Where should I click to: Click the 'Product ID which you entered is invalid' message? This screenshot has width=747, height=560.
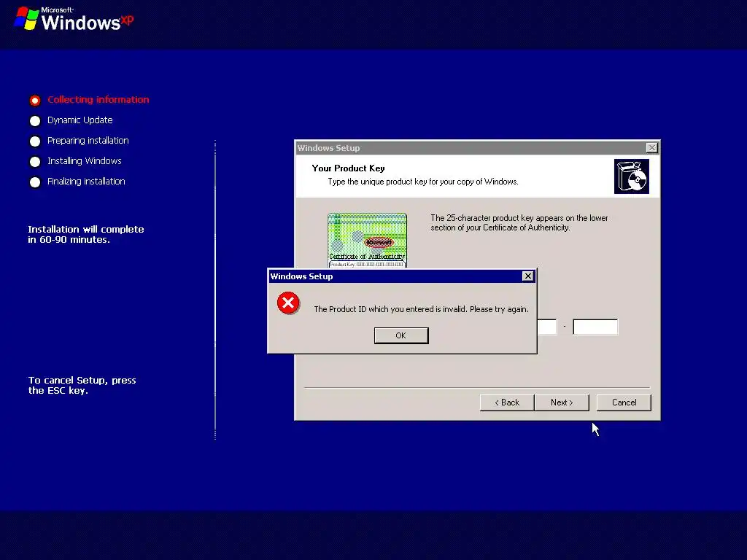click(421, 309)
